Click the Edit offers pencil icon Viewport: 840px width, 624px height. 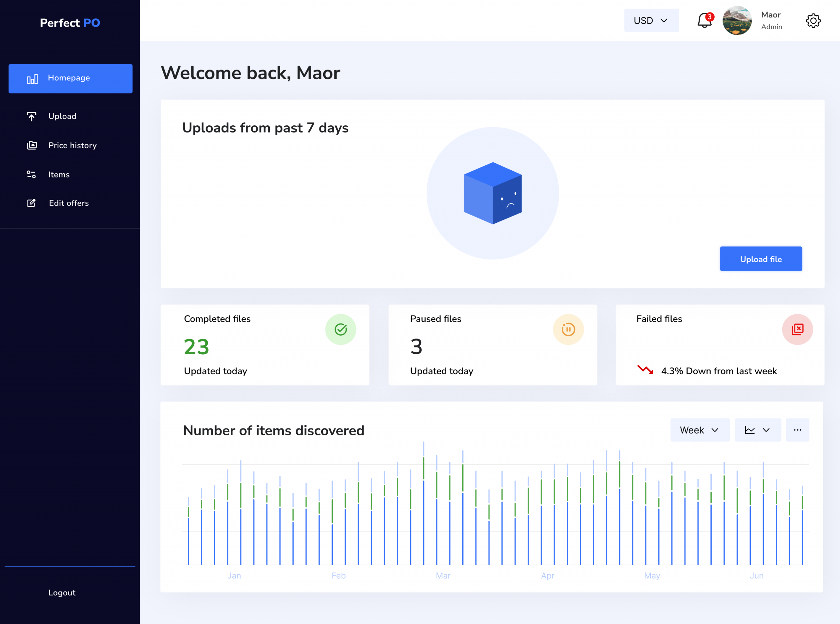tap(32, 203)
